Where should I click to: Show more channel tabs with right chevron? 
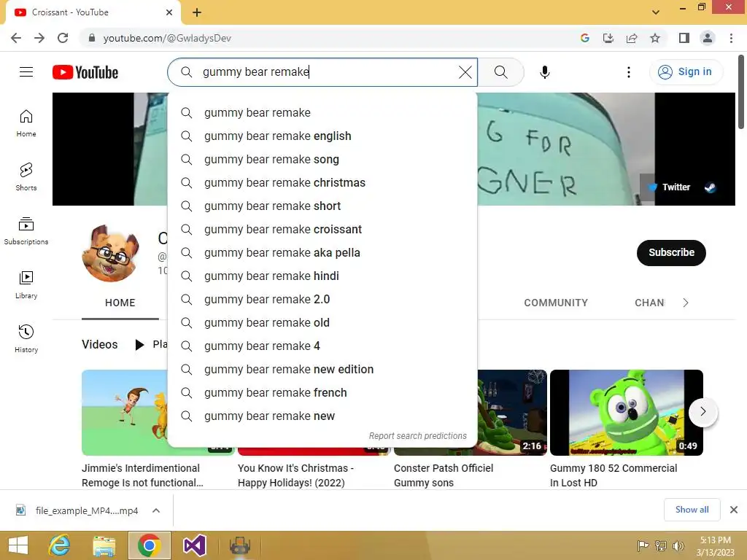coord(686,303)
